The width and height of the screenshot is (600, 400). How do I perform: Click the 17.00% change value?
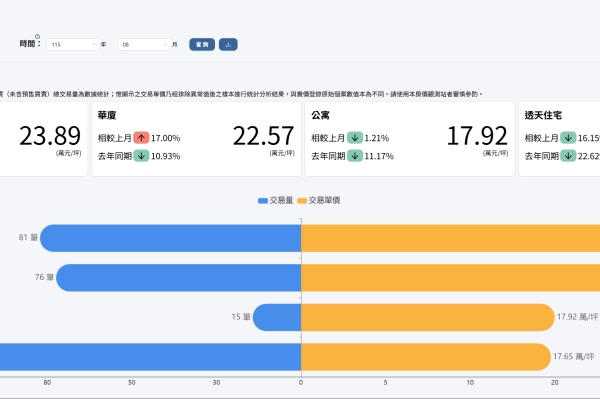click(x=165, y=138)
